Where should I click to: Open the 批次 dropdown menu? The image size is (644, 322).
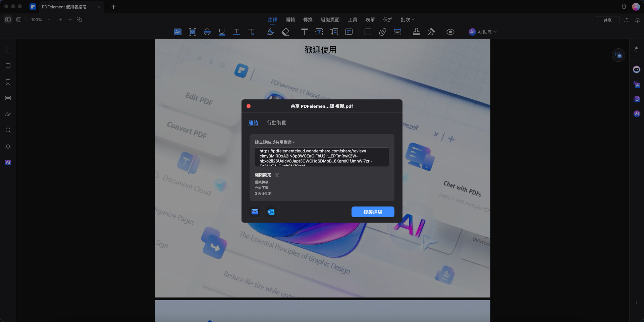[x=407, y=20]
